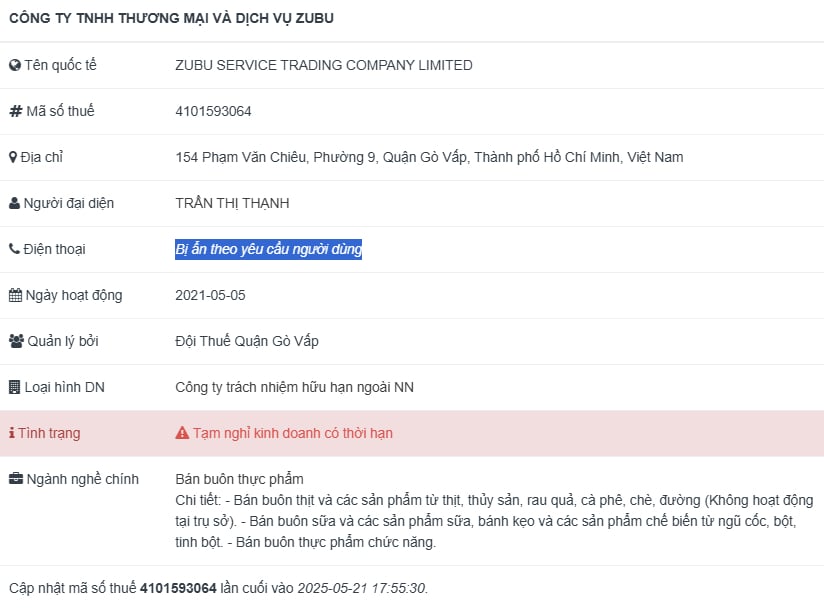Click the activity date 2021-05-05

[x=210, y=295]
